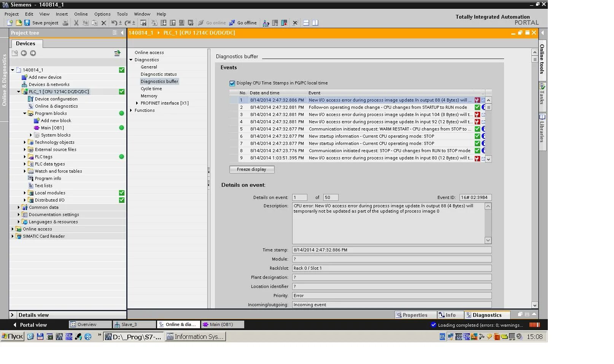Click the Freeze display button
Screen dimensions: 614x364
251,169
